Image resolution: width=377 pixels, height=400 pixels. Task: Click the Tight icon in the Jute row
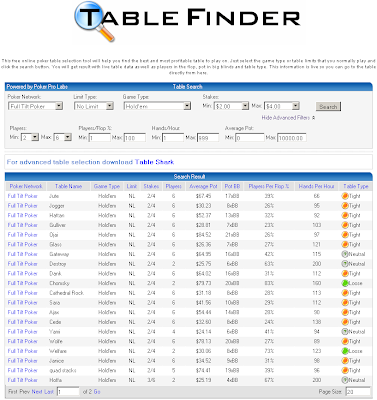click(345, 196)
